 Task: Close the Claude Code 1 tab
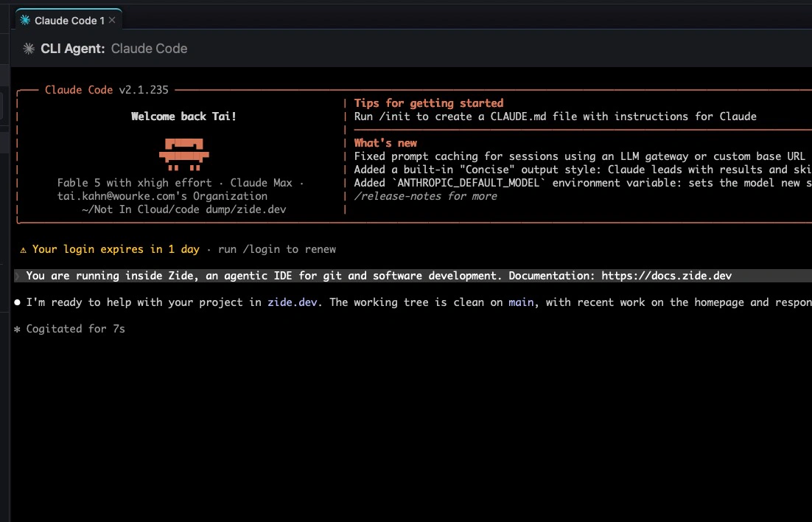click(x=112, y=20)
